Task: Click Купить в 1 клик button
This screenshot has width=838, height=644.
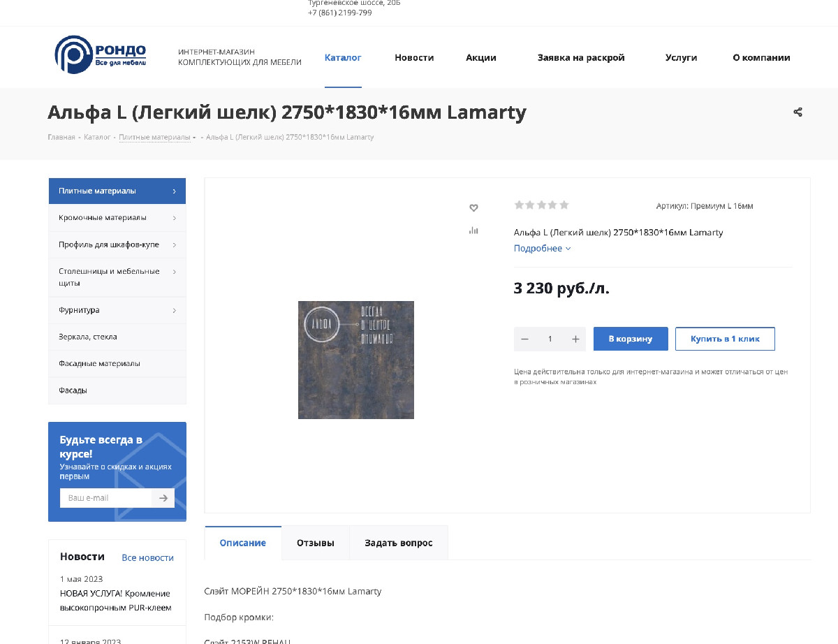Action: click(x=725, y=339)
